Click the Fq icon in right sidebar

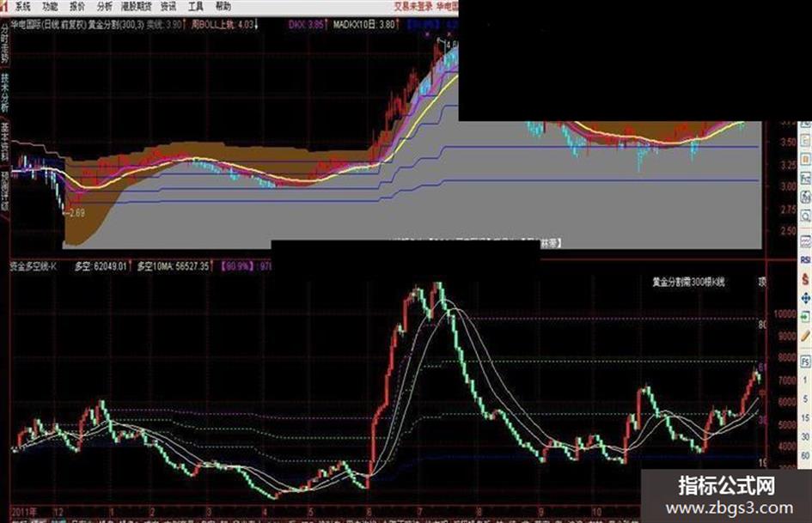[805, 179]
